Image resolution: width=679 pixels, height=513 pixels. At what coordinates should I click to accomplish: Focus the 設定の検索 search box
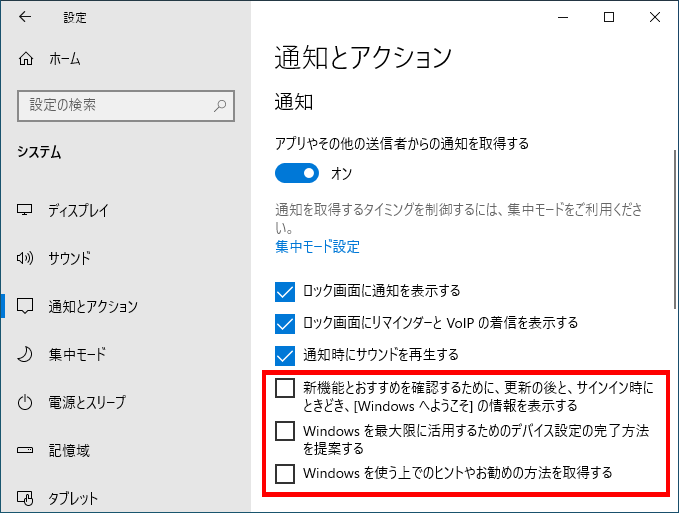[x=126, y=106]
